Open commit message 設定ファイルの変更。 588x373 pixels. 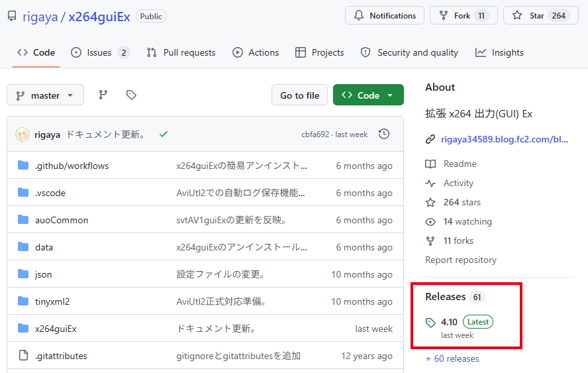pyautogui.click(x=221, y=274)
